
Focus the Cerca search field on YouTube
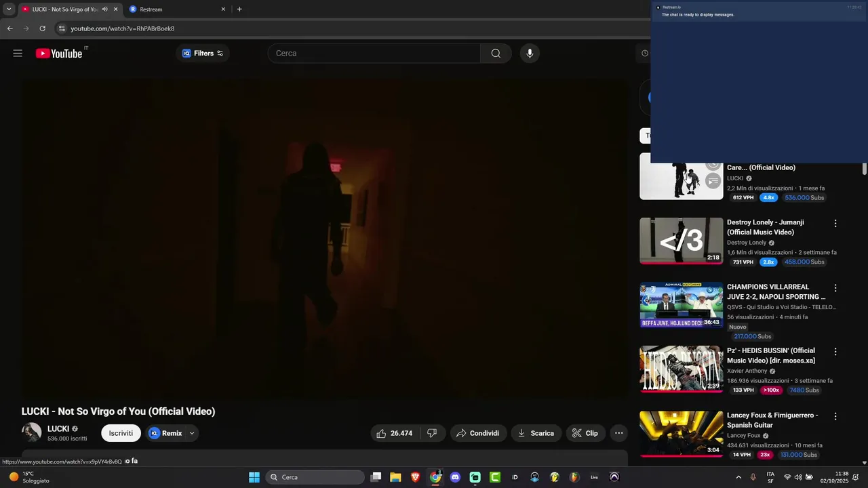(x=374, y=54)
